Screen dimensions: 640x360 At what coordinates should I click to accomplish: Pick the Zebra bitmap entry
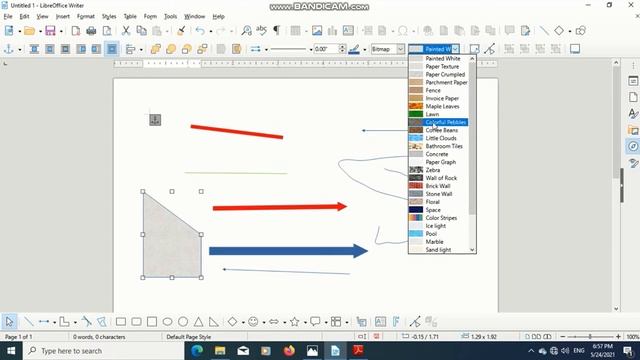(x=438, y=170)
